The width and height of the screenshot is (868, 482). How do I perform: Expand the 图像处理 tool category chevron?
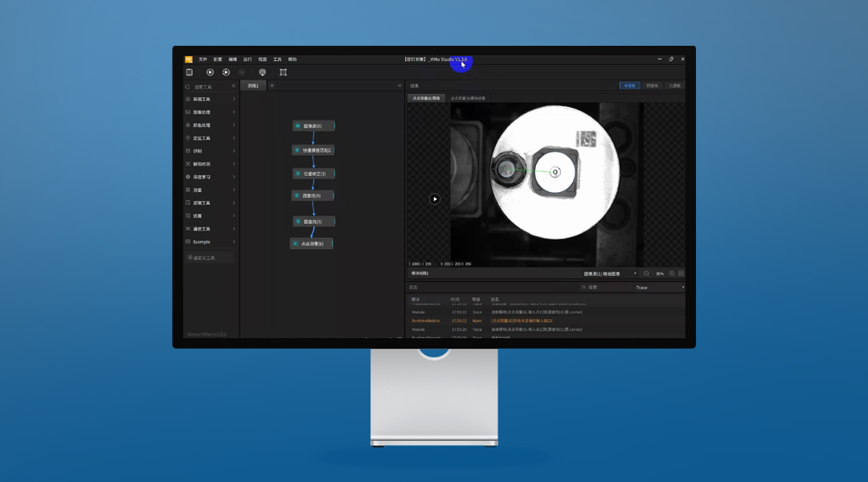coord(234,112)
